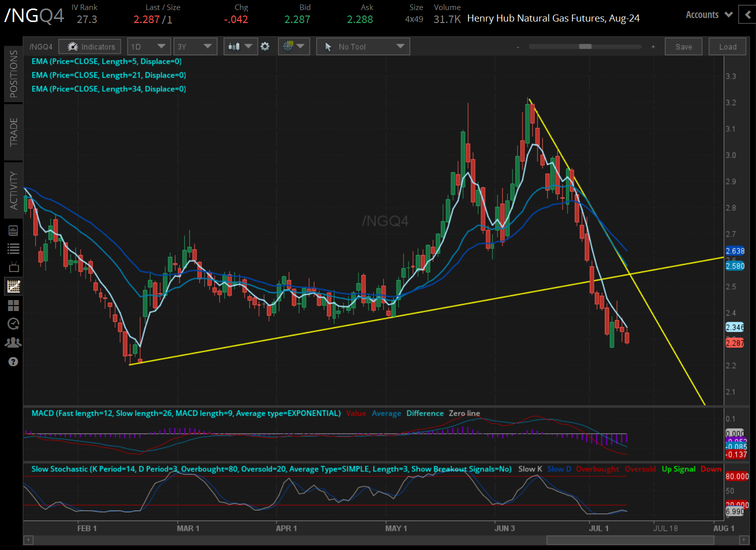Click the Slow Stochastic study label
This screenshot has width=756, height=550.
[271, 469]
